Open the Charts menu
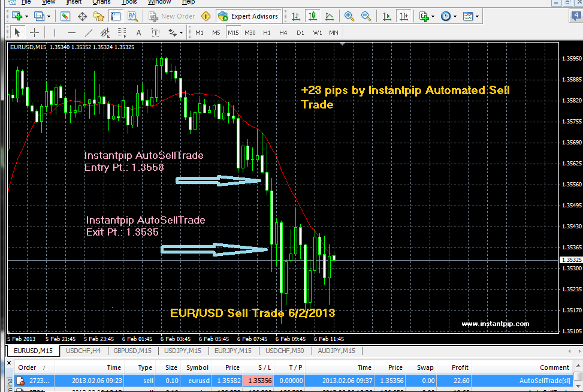Screen dimensions: 583x392 click(101, 2)
